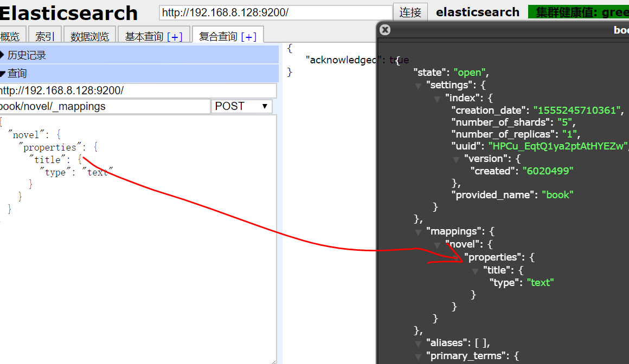Select the 复合查询 tab
The height and width of the screenshot is (364, 629).
(x=218, y=36)
